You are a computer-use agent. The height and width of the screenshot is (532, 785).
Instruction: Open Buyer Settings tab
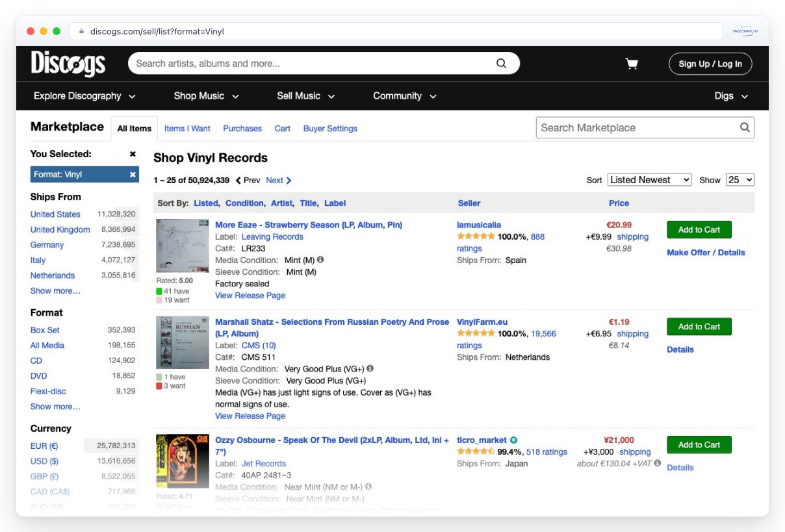[x=330, y=129]
